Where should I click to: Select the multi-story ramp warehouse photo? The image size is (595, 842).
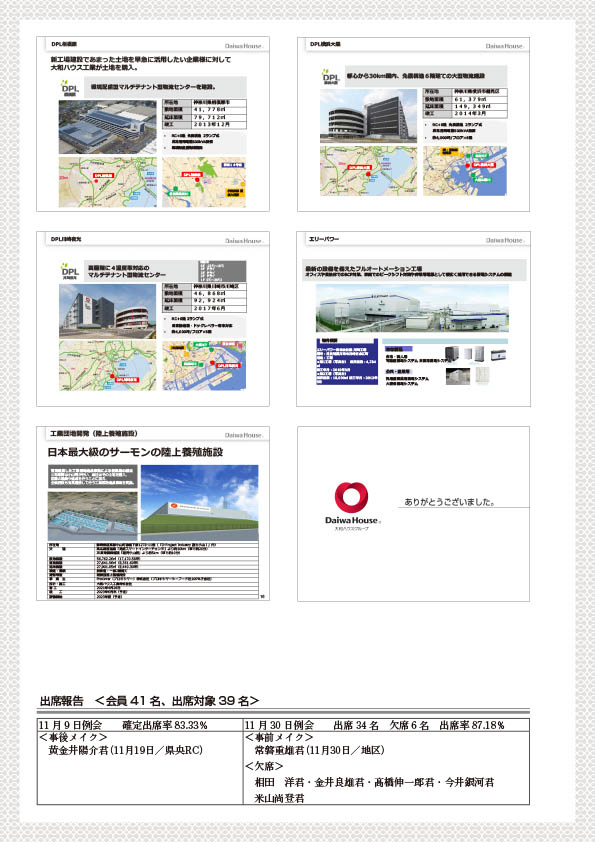[x=368, y=116]
